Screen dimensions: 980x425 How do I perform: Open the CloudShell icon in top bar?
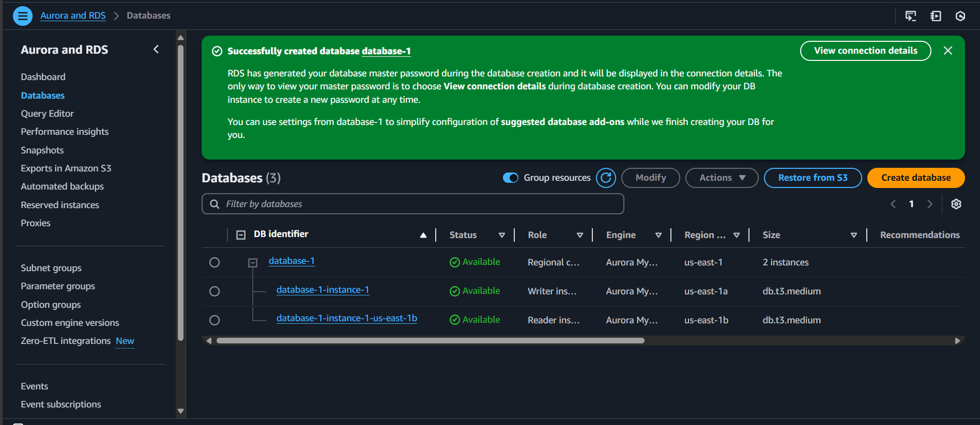911,16
